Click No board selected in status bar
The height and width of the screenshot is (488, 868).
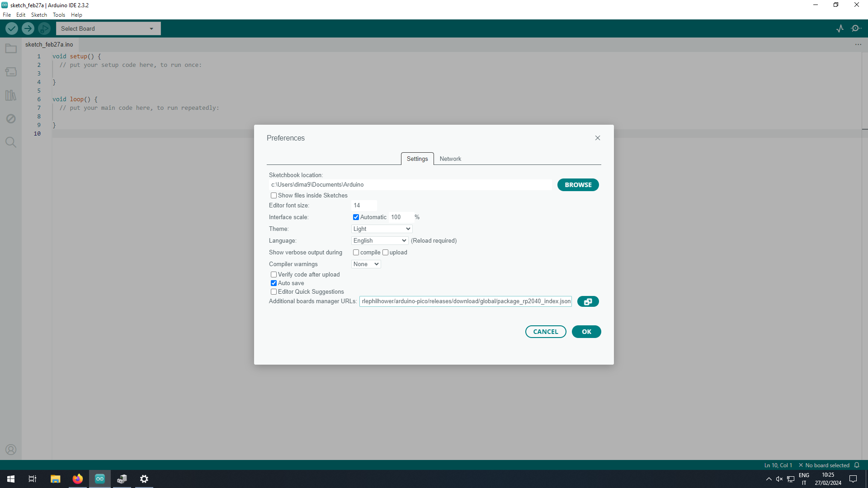coord(824,465)
